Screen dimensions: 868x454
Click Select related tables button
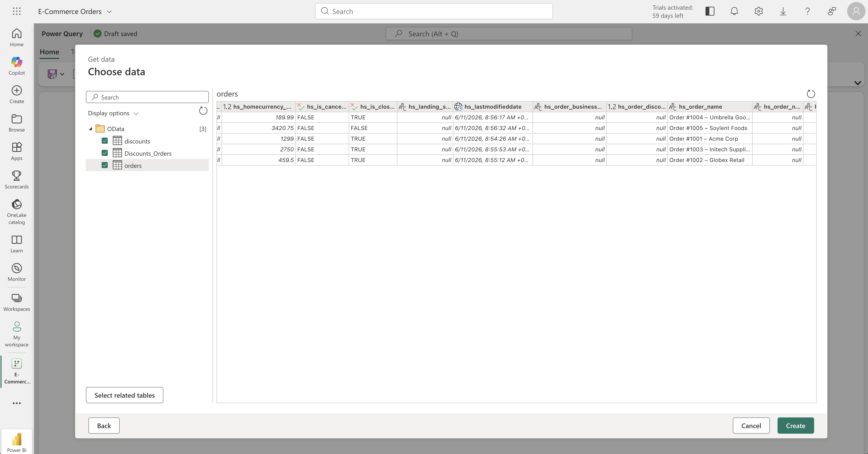point(124,395)
